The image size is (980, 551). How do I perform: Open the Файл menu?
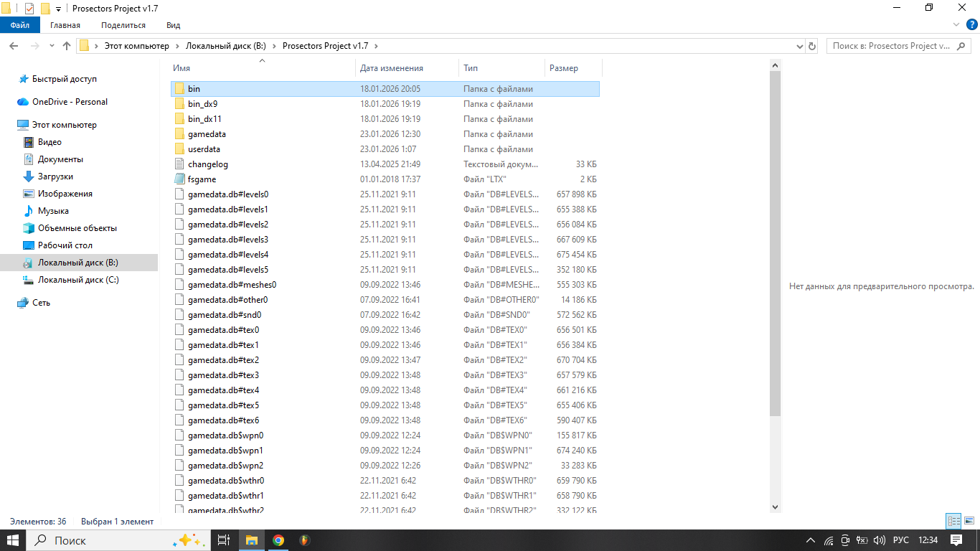click(20, 25)
